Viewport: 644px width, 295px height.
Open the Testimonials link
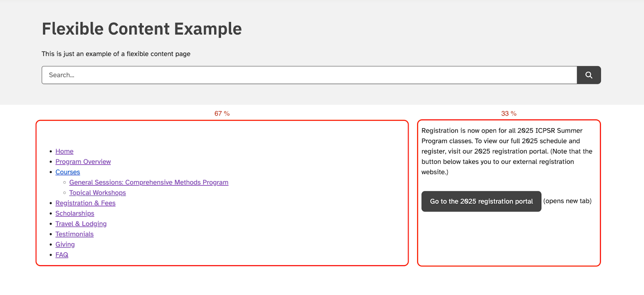(74, 234)
